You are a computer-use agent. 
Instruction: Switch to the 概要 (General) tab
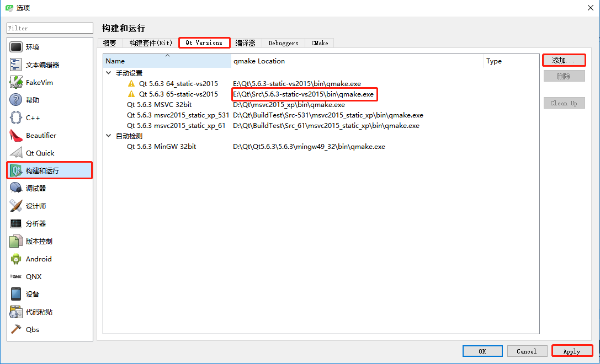pyautogui.click(x=110, y=43)
